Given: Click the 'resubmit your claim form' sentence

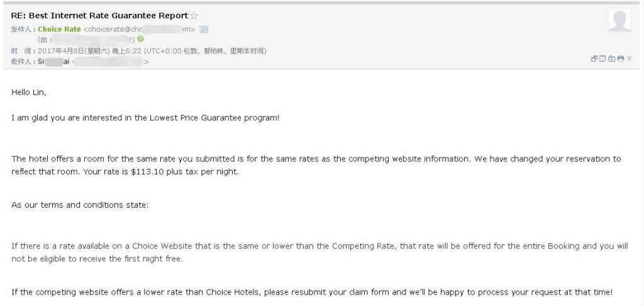Looking at the screenshot, I should pyautogui.click(x=312, y=292).
